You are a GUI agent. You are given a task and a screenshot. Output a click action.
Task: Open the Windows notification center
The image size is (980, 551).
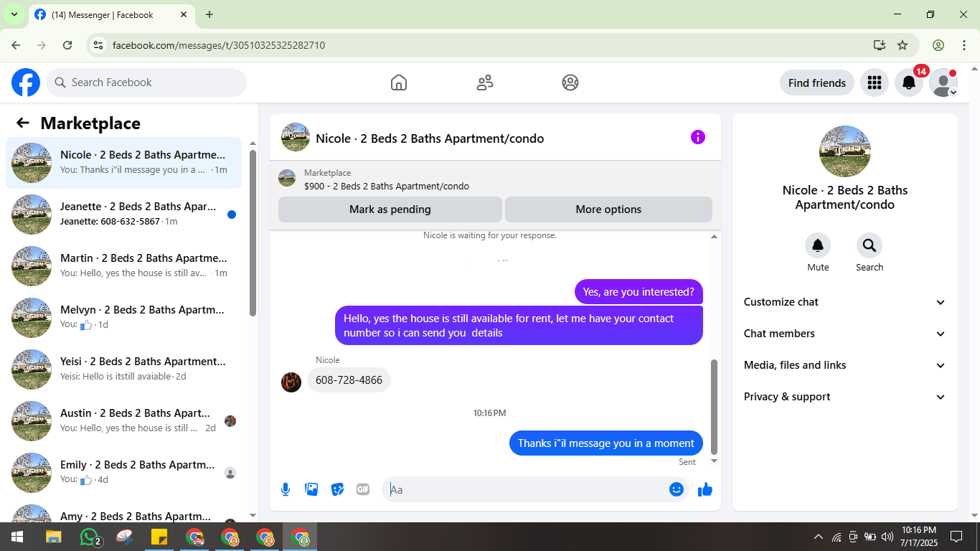click(x=956, y=537)
